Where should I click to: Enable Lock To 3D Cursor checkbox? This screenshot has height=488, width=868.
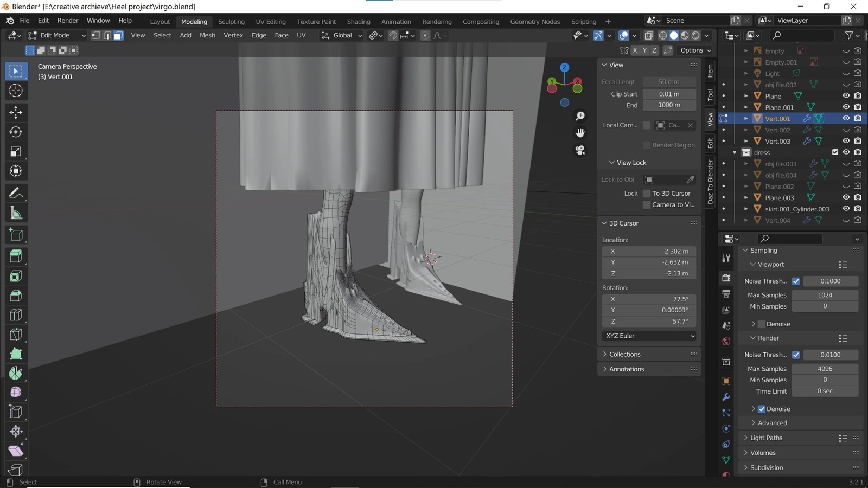pos(647,194)
